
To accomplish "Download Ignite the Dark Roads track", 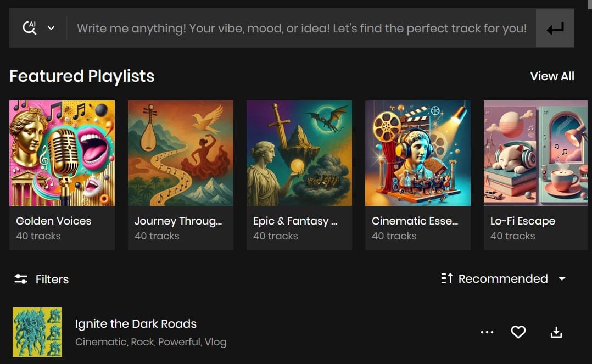I will click(556, 332).
